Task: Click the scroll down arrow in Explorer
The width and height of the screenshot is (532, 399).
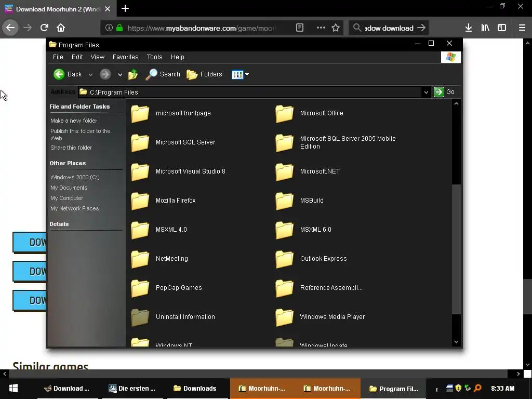Action: [x=456, y=342]
